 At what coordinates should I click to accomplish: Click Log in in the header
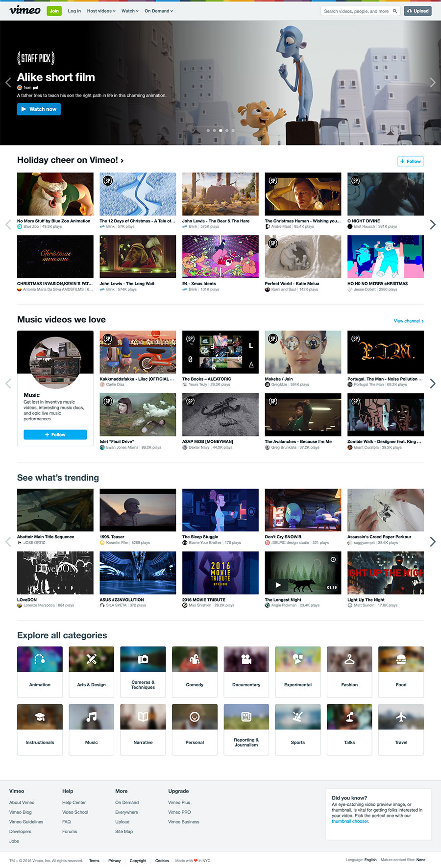coord(74,11)
